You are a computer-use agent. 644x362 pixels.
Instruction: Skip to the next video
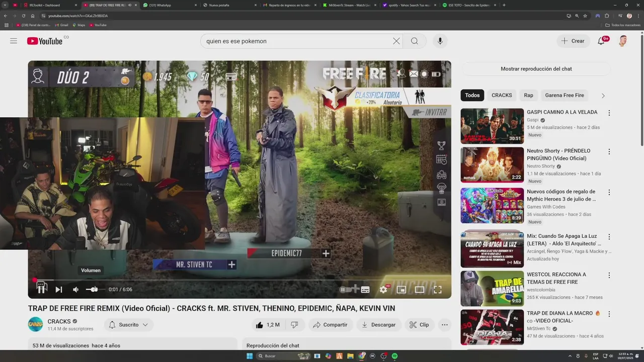(59, 290)
